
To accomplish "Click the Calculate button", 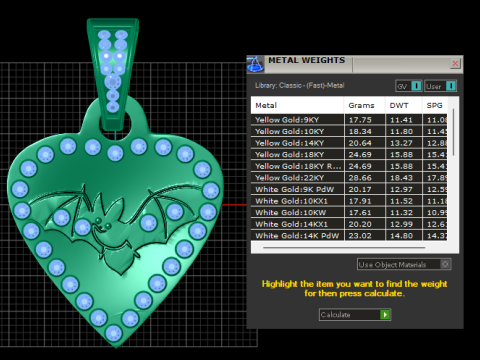I will point(355,315).
